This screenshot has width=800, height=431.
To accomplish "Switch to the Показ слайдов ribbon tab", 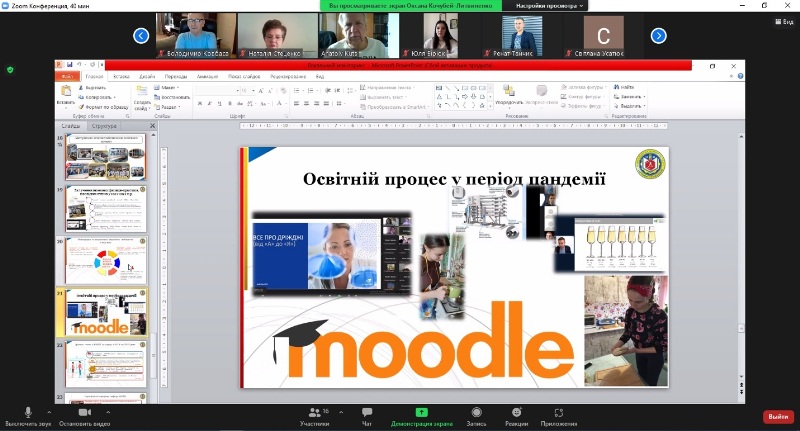I will [244, 77].
